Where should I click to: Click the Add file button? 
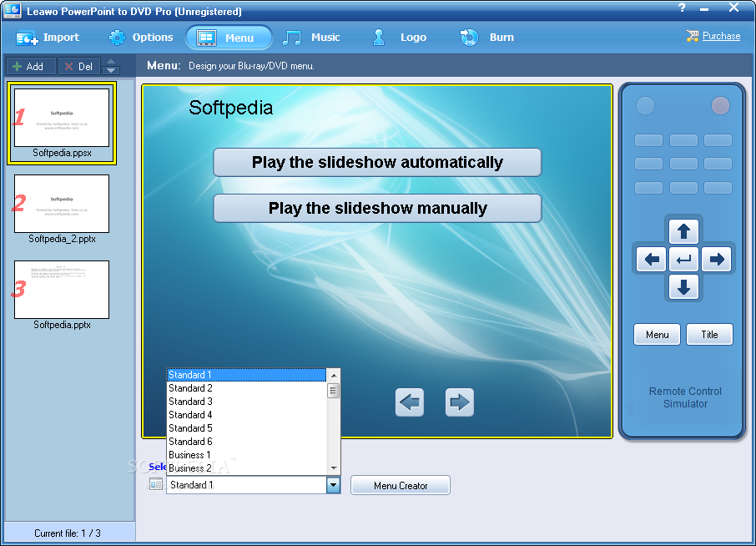click(31, 67)
